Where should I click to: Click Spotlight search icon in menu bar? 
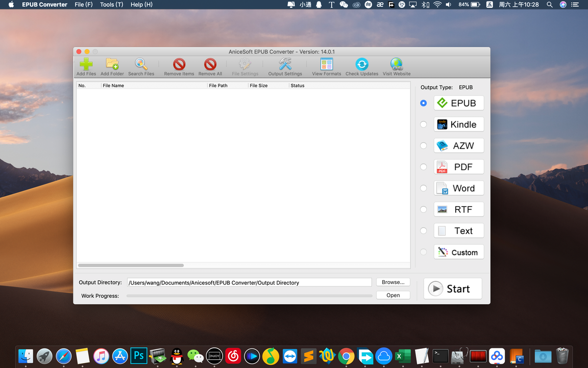pos(550,4)
